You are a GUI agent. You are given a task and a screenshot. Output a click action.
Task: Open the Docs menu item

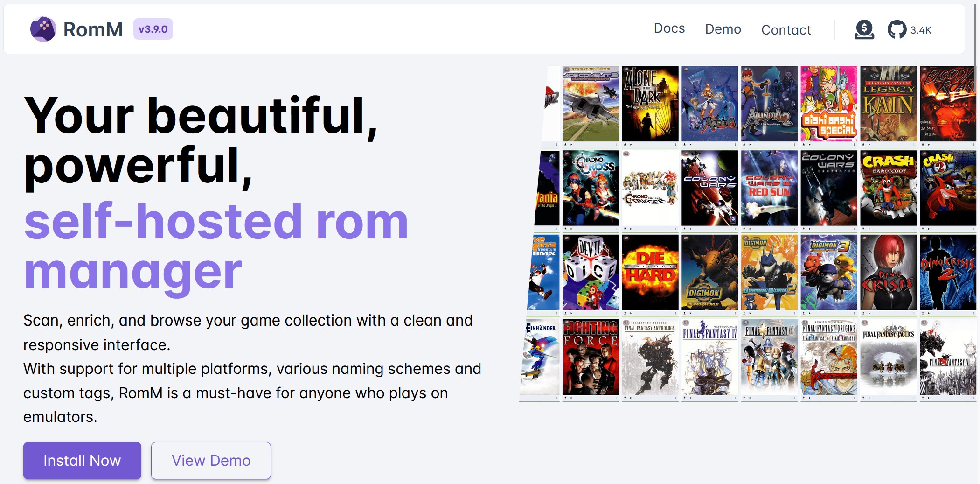click(669, 28)
